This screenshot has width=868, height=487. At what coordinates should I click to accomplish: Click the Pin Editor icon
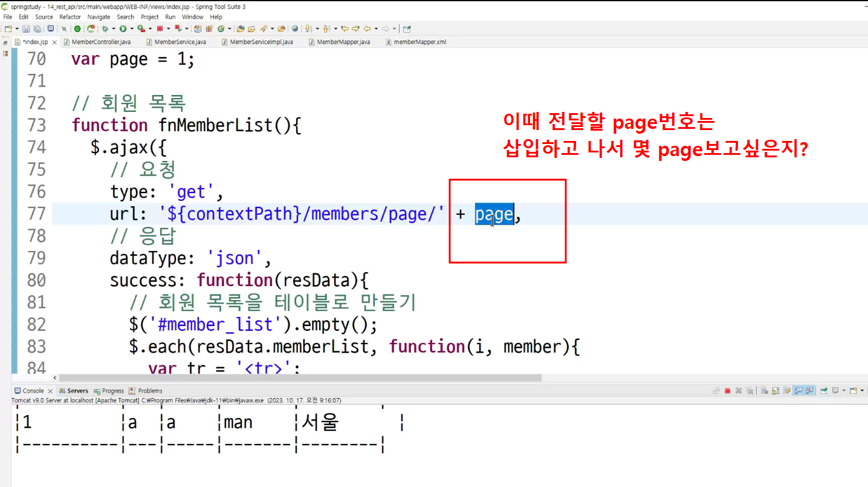click(407, 28)
